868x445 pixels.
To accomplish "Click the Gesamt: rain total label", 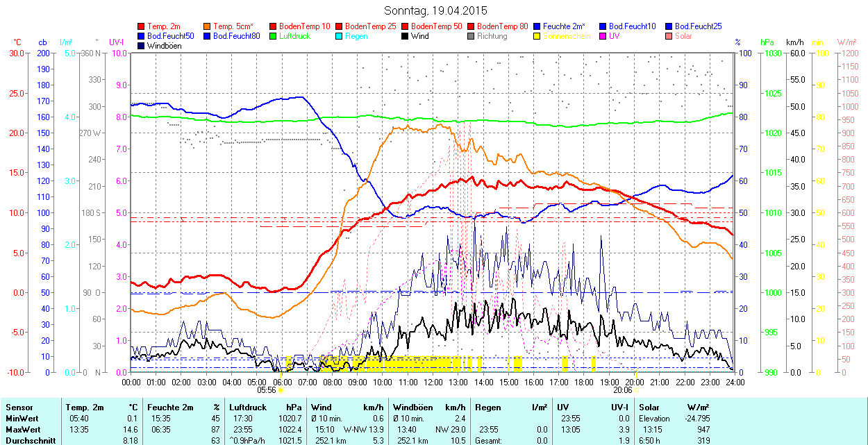I will [x=489, y=441].
